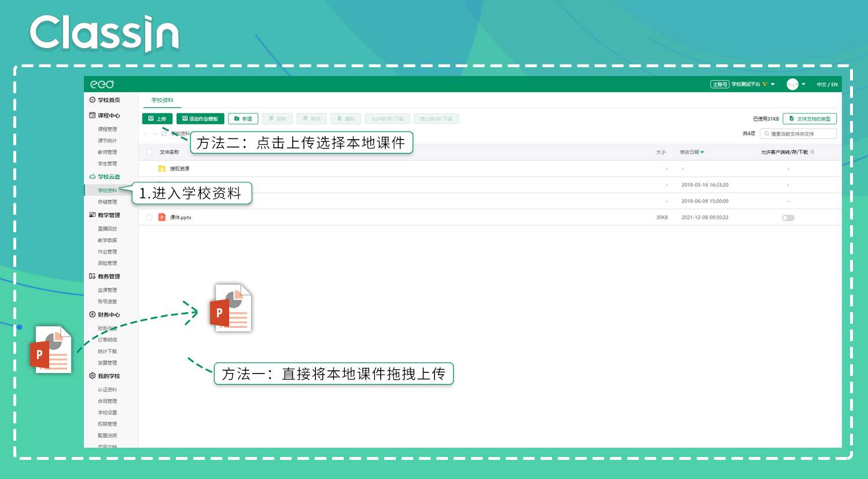Open the dropdown arrow beside the avatar
The width and height of the screenshot is (868, 479).
803,85
